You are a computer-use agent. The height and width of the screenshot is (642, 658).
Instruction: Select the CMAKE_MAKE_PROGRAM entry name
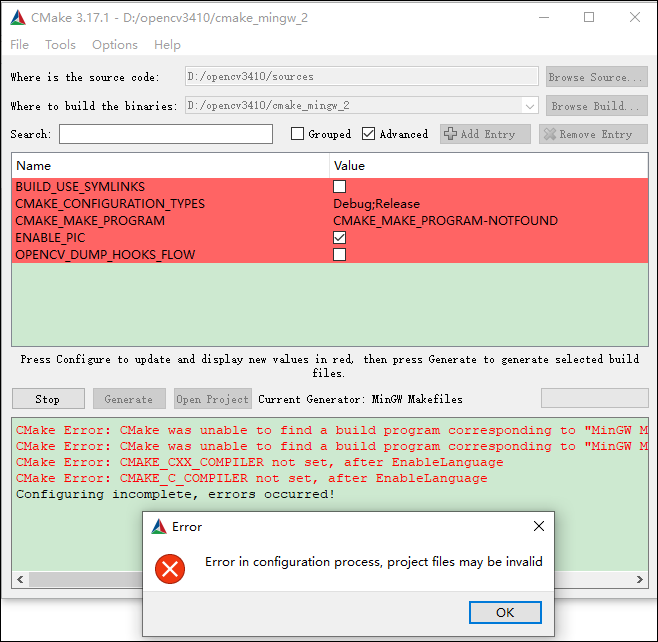point(90,220)
